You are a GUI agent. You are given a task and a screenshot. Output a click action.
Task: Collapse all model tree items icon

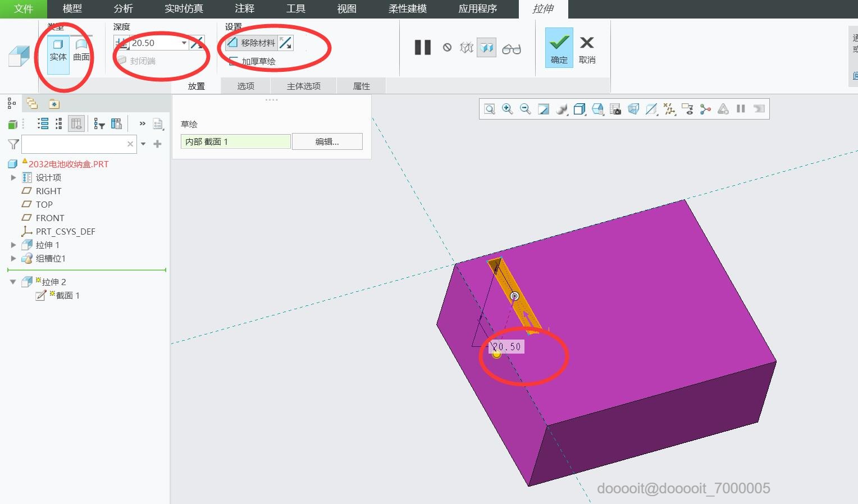[x=59, y=124]
